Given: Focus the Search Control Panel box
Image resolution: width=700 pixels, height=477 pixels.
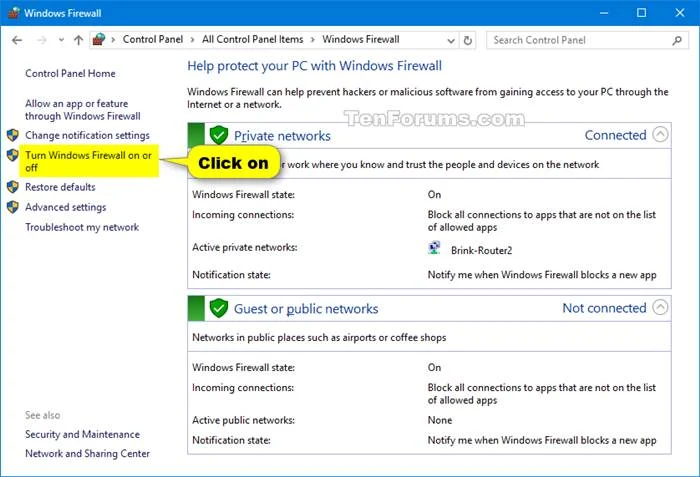Looking at the screenshot, I should click(587, 40).
